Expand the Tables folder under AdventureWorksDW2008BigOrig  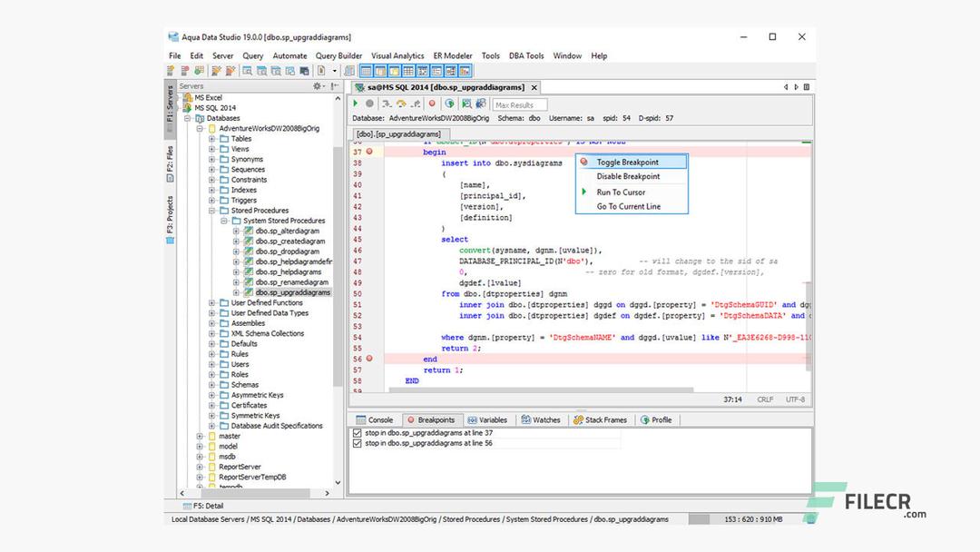click(211, 138)
